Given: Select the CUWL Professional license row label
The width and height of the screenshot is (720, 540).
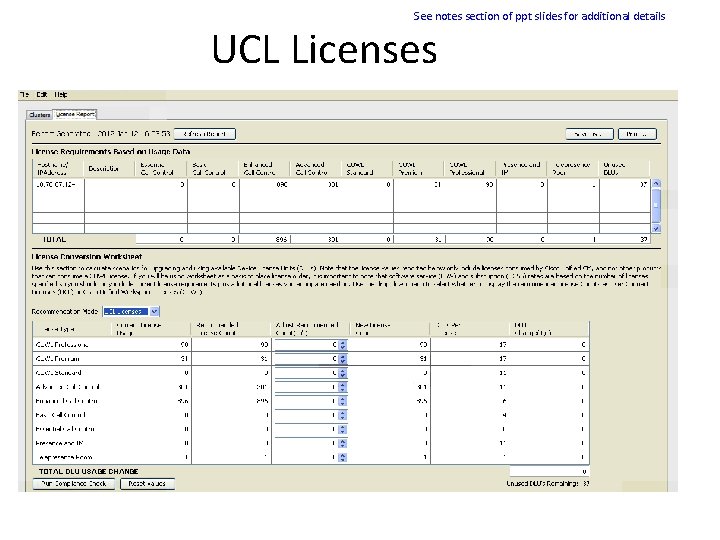Looking at the screenshot, I should pos(62,345).
